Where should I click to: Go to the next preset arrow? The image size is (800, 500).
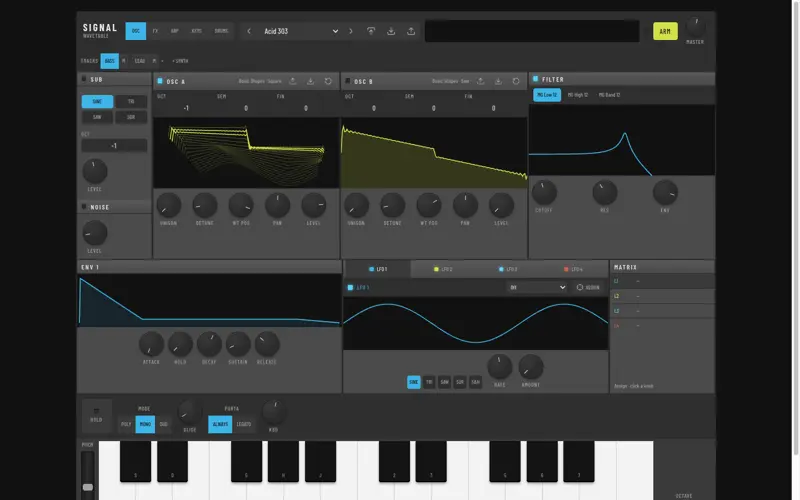[x=351, y=31]
